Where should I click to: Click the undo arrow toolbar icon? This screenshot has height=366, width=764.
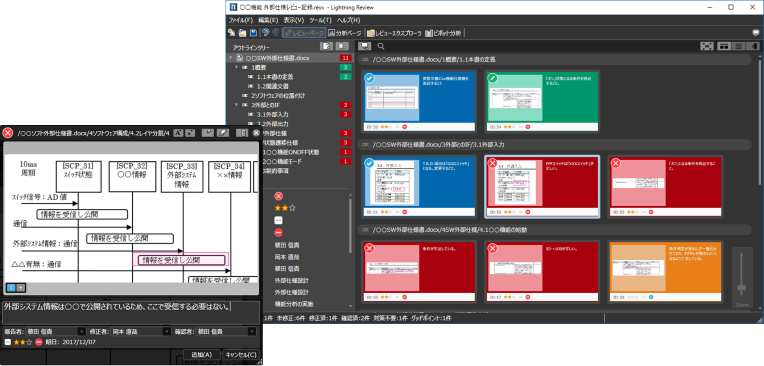(x=266, y=33)
